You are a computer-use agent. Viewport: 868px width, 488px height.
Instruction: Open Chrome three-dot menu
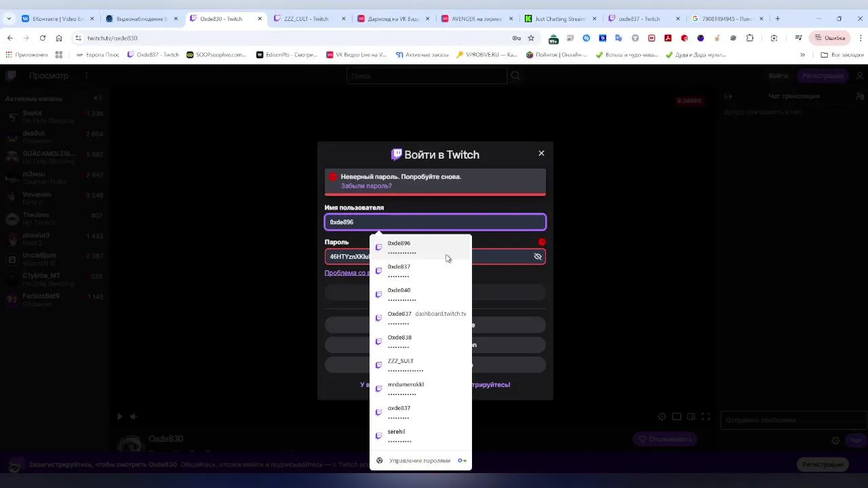[x=860, y=38]
